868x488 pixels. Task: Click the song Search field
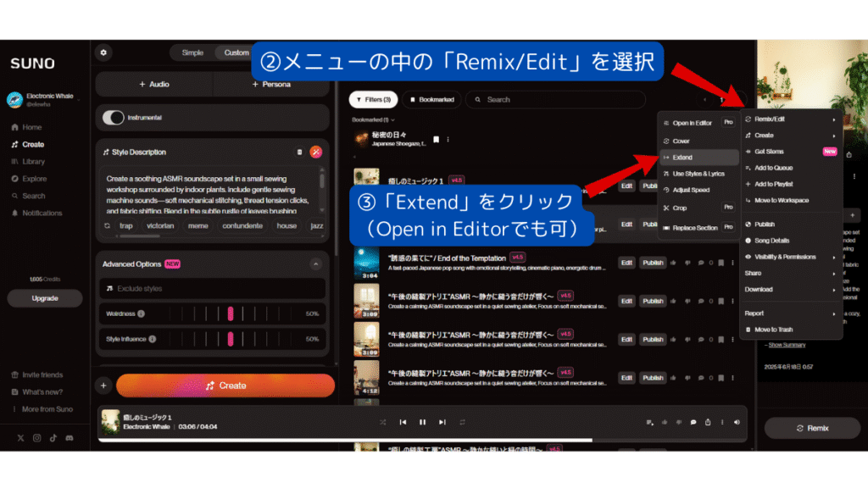coord(556,100)
